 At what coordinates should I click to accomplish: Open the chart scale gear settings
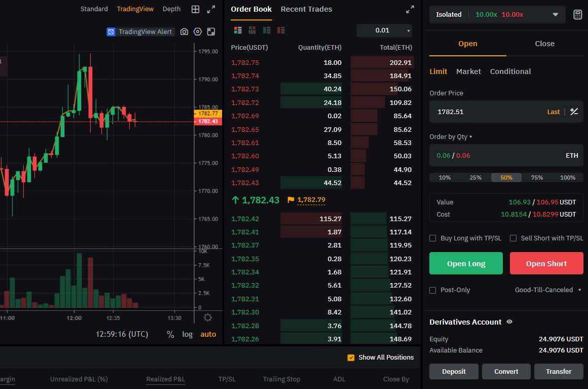pos(208,318)
